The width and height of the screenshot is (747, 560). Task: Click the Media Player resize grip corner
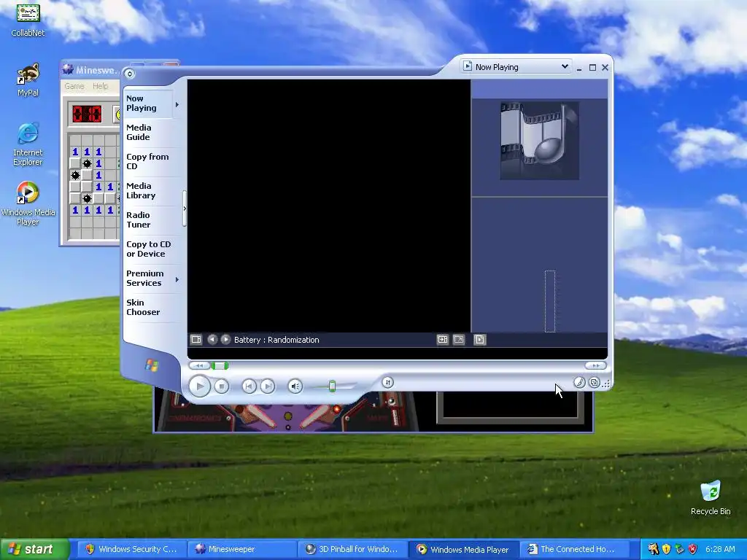pyautogui.click(x=606, y=384)
